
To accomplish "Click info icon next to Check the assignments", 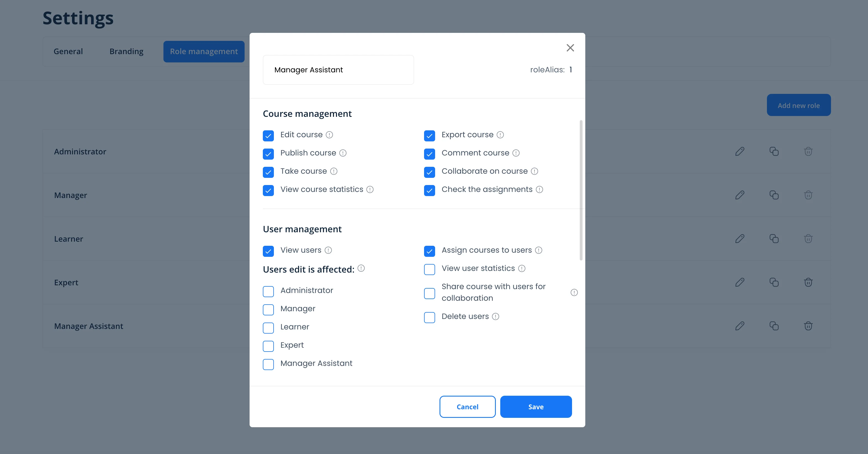I will coord(539,189).
